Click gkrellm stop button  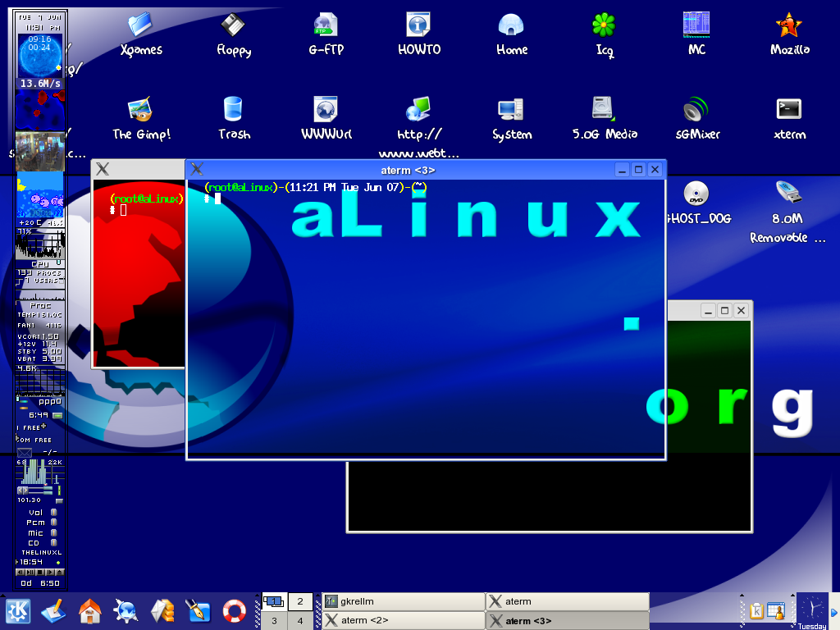pos(40,572)
